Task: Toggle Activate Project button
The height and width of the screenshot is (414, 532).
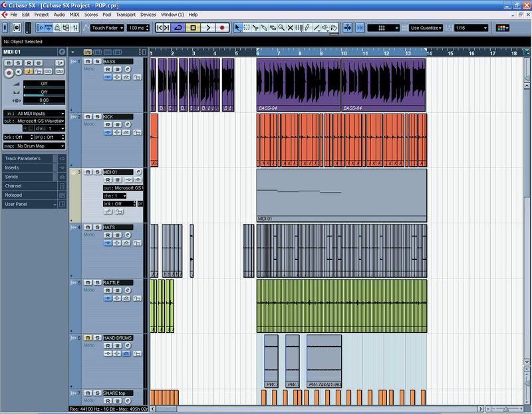Action: pyautogui.click(x=5, y=28)
